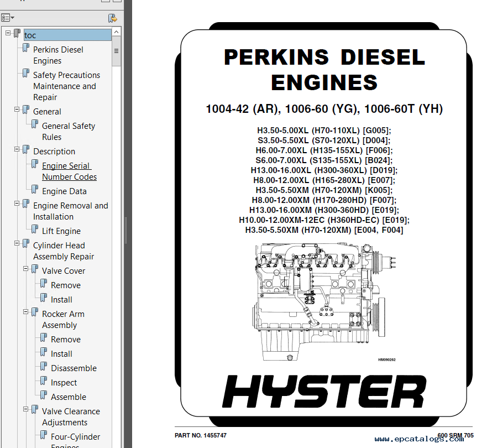Image resolution: width=492 pixels, height=448 pixels.
Task: Collapse the Valve Cover bookmark
Action: point(26,269)
